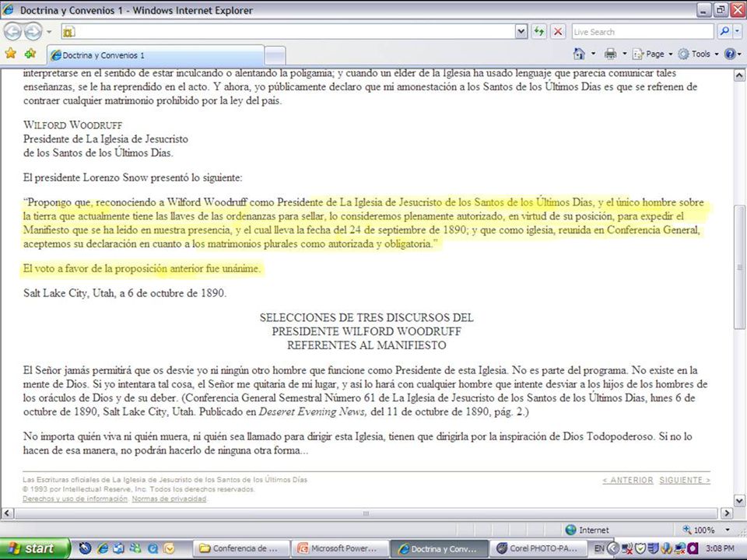The width and height of the screenshot is (747, 560).
Task: Click the browser Back arrow button
Action: [13, 32]
